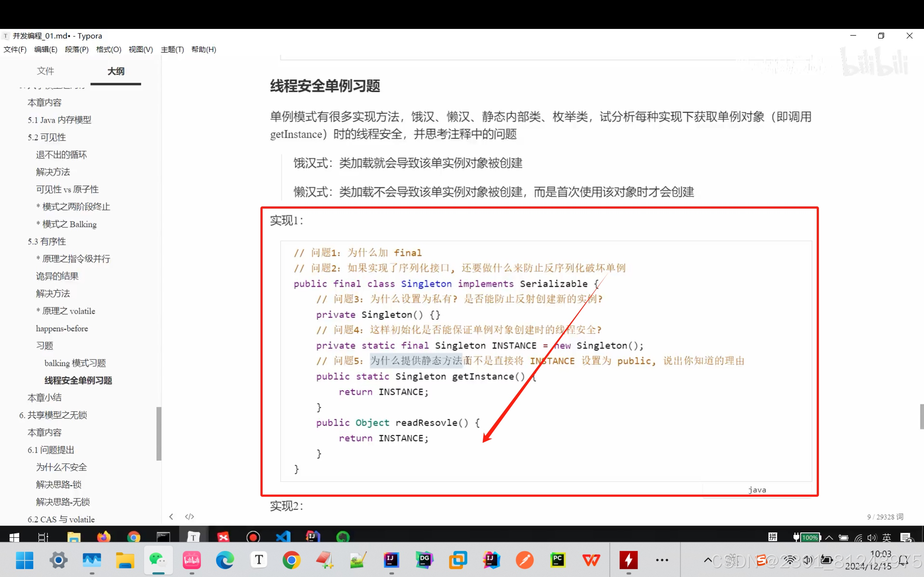Switch sidebar to the 文件 tab
Image resolution: width=924 pixels, height=577 pixels.
[46, 71]
